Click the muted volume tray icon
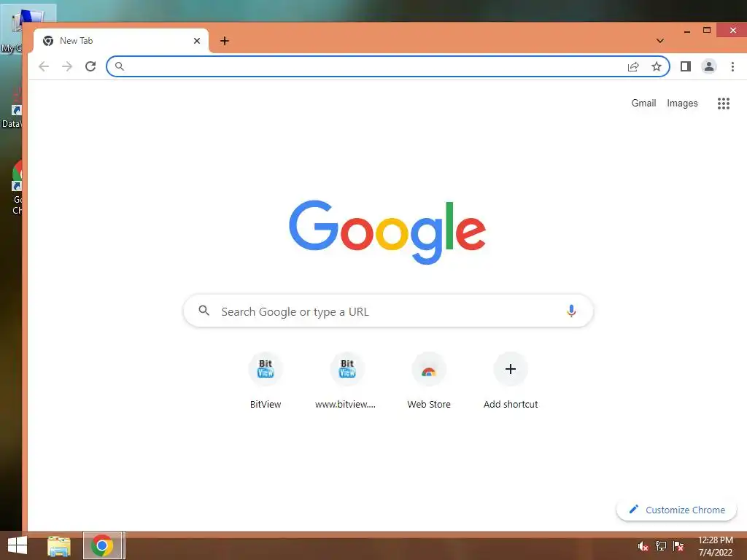747x560 pixels. click(x=643, y=546)
